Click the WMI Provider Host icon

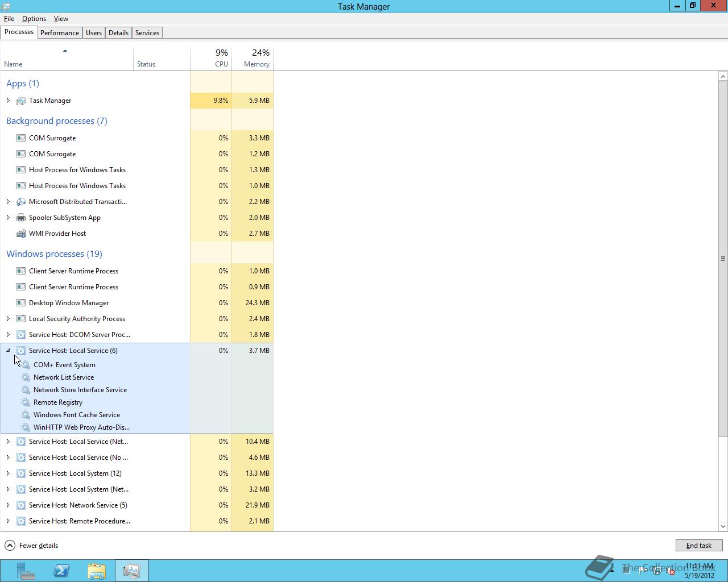21,234
